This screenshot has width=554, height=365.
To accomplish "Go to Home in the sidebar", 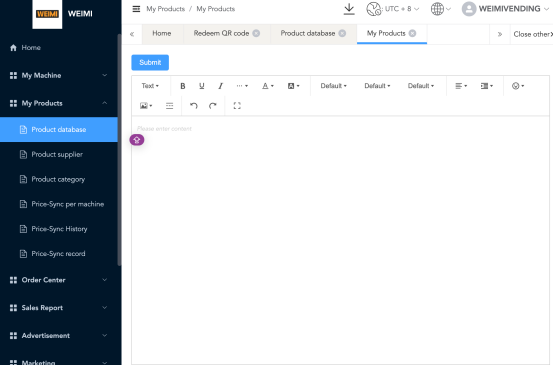I will (59, 48).
